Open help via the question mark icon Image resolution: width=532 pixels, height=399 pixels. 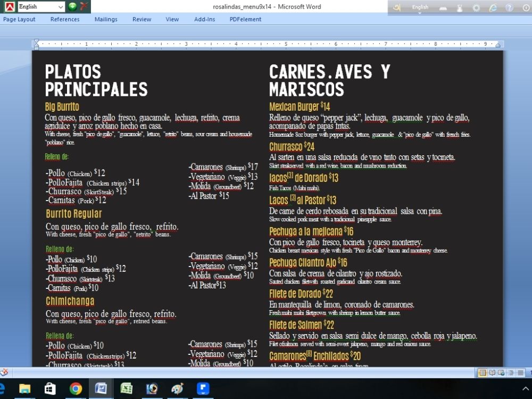point(509,8)
